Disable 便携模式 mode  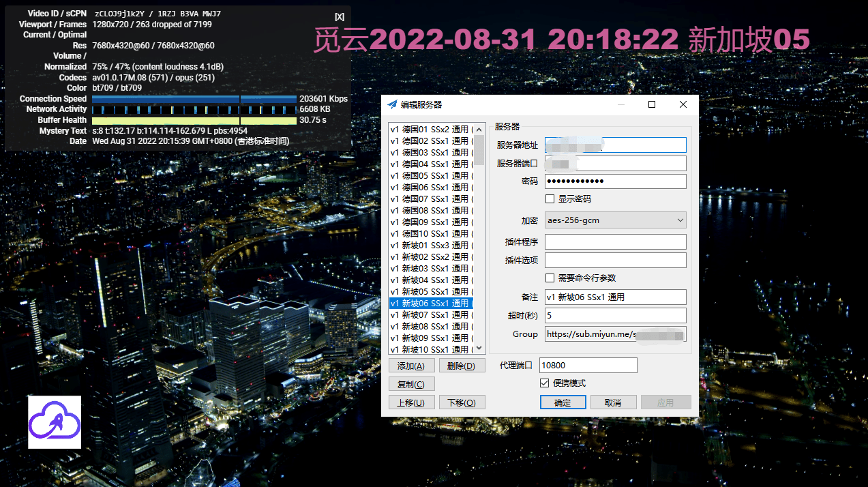pos(544,383)
